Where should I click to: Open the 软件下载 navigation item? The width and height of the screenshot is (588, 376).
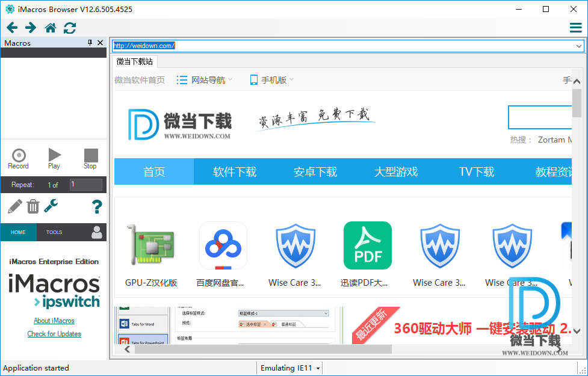tap(235, 171)
